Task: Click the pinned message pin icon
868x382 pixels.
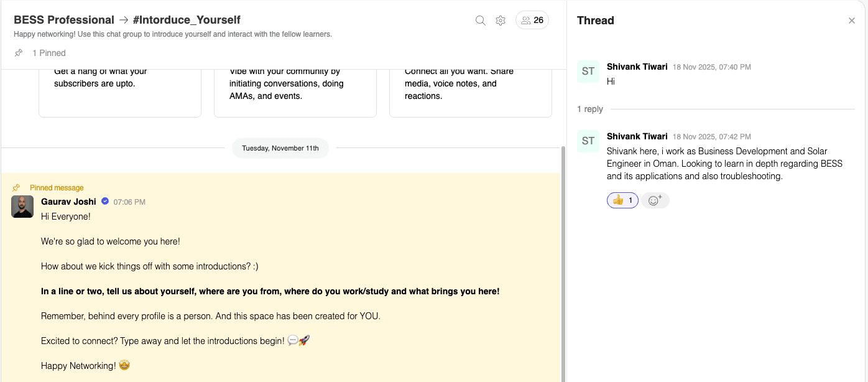Action: pos(16,188)
